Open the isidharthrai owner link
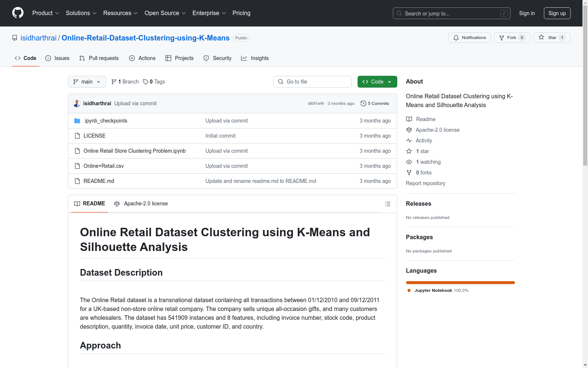 (x=39, y=38)
